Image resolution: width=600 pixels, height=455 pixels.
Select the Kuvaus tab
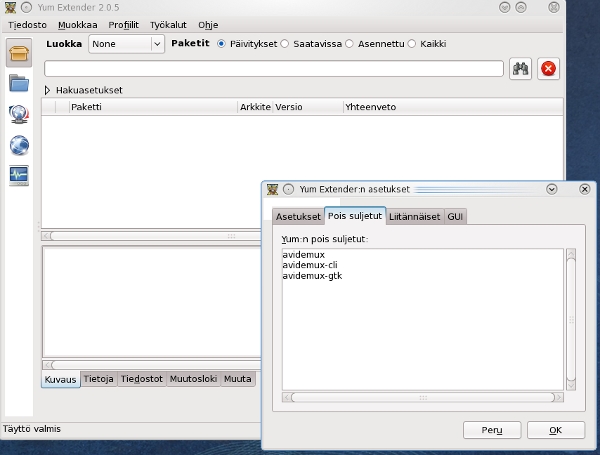[x=60, y=379]
